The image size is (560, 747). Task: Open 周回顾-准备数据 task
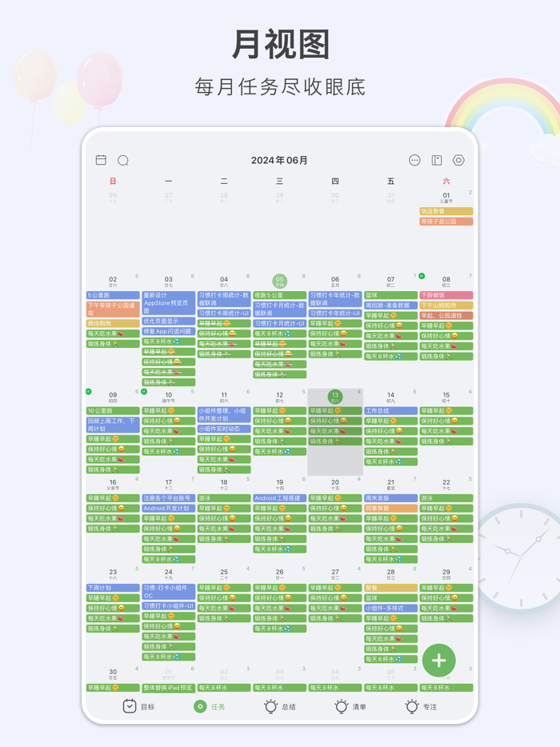(391, 306)
